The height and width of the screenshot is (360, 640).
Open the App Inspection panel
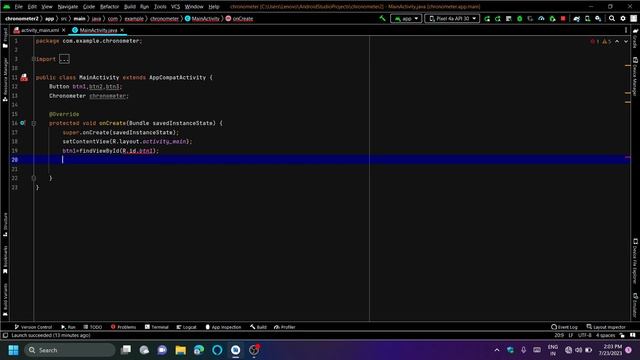pos(223,327)
